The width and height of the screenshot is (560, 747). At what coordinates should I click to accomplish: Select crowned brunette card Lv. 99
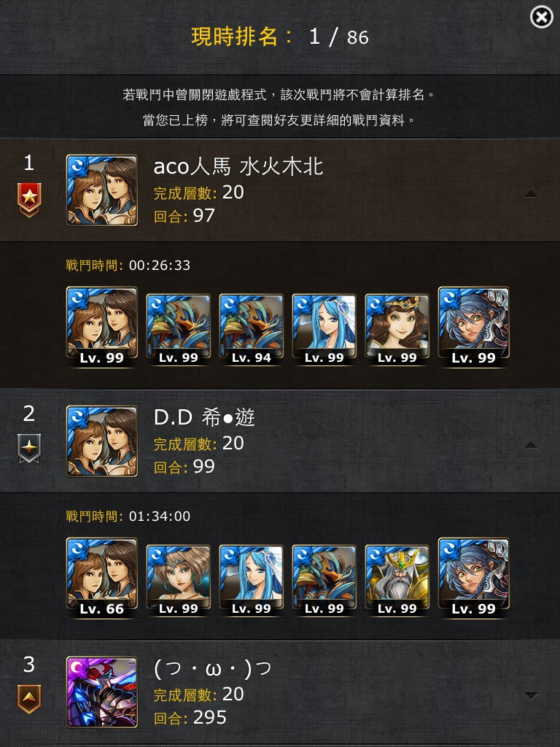(397, 329)
